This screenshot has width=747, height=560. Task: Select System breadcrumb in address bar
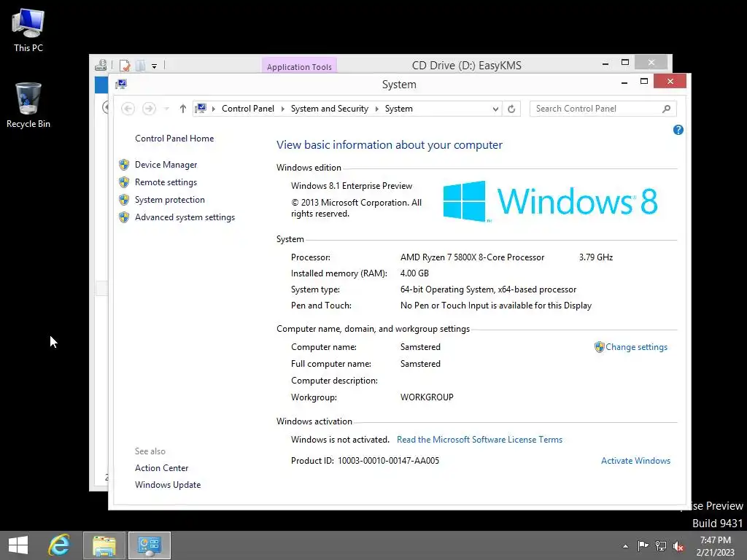click(x=399, y=109)
